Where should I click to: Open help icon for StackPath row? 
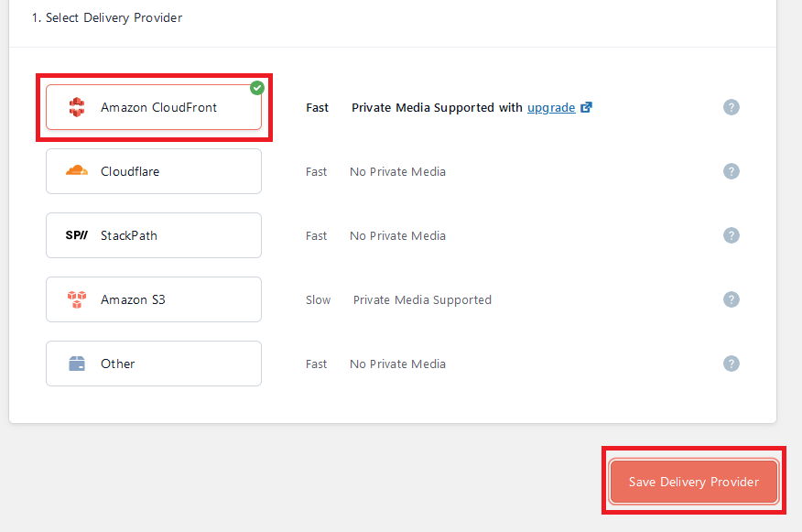click(732, 235)
